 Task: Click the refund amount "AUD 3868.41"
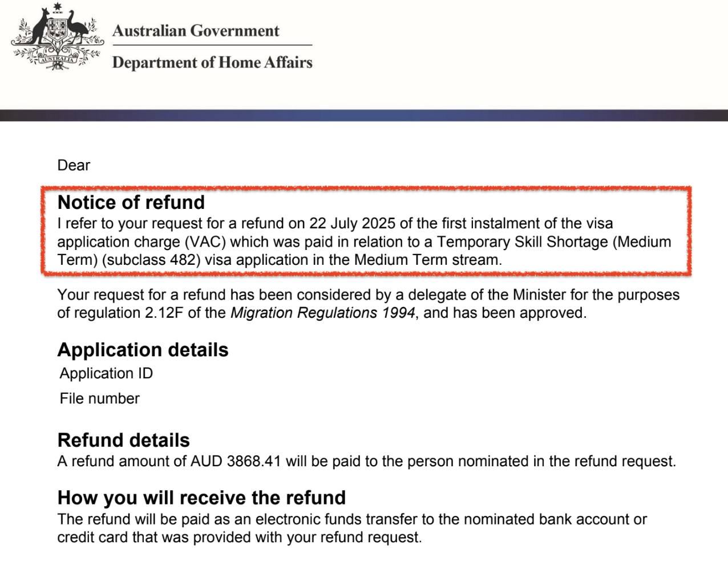236,461
